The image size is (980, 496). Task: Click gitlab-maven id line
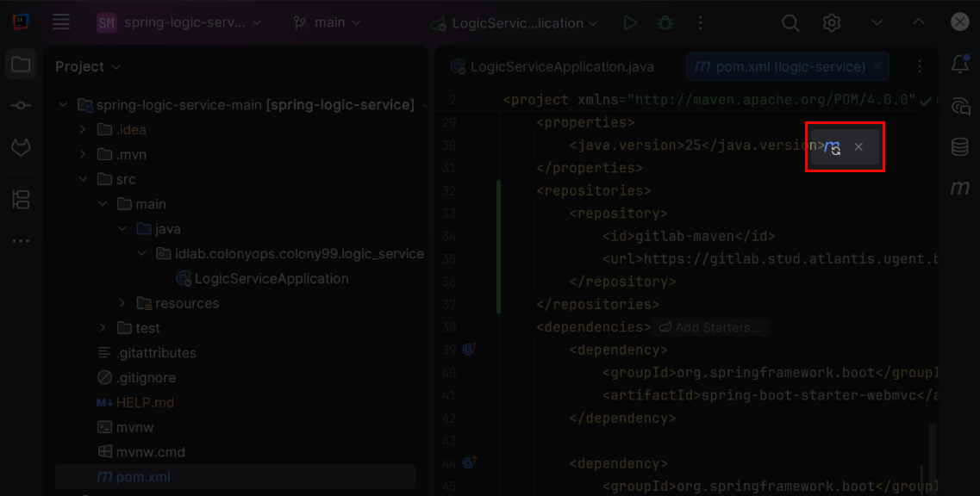pos(689,236)
